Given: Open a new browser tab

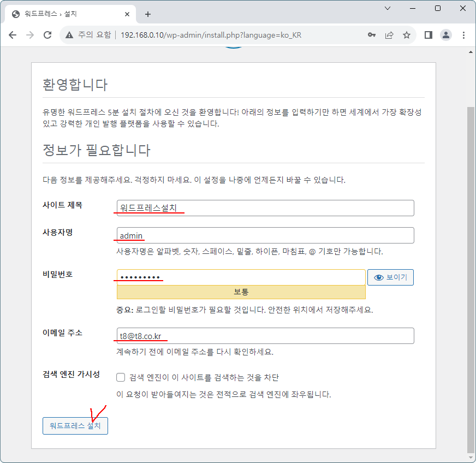Looking at the screenshot, I should click(x=148, y=14).
